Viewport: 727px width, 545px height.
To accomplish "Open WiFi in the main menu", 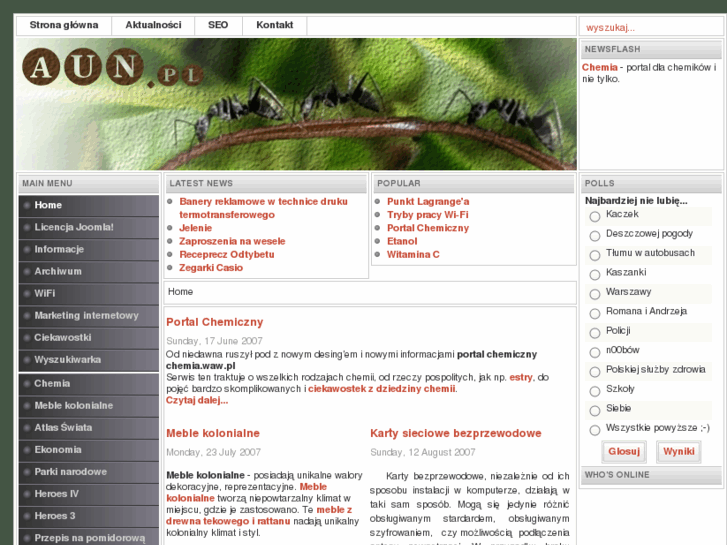I will [89, 294].
